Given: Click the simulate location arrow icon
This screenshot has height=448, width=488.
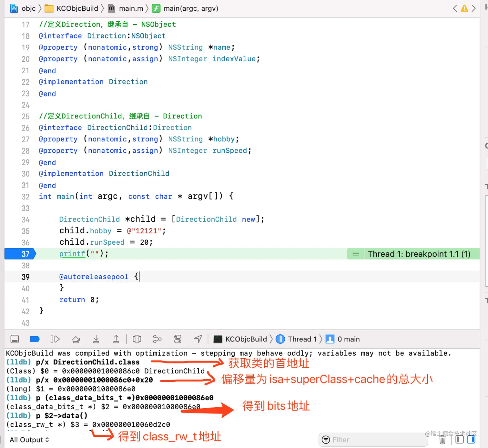Looking at the screenshot, I should (x=198, y=339).
